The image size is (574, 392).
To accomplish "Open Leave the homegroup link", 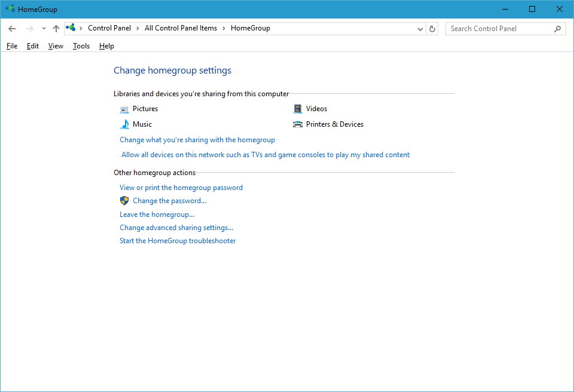I will [x=156, y=214].
